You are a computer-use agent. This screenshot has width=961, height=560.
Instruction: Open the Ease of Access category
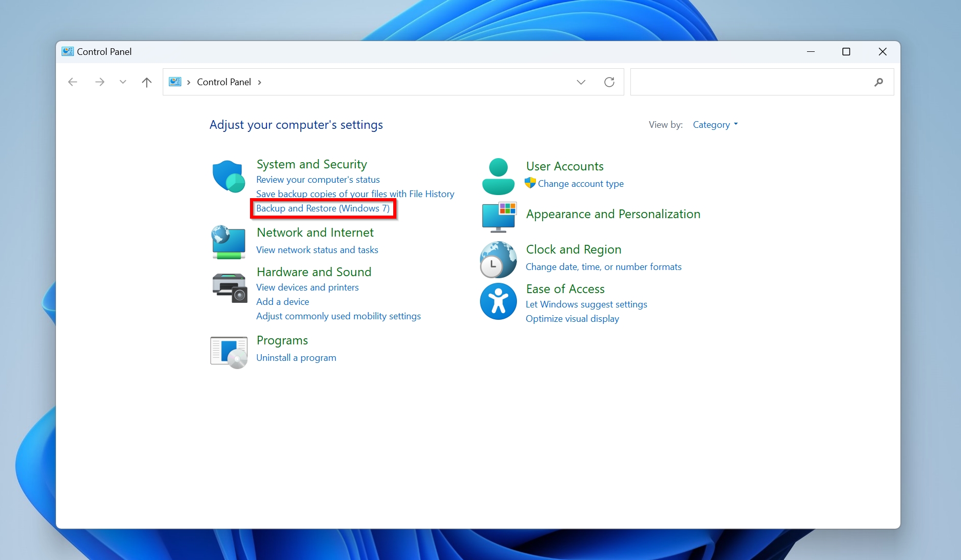click(565, 289)
